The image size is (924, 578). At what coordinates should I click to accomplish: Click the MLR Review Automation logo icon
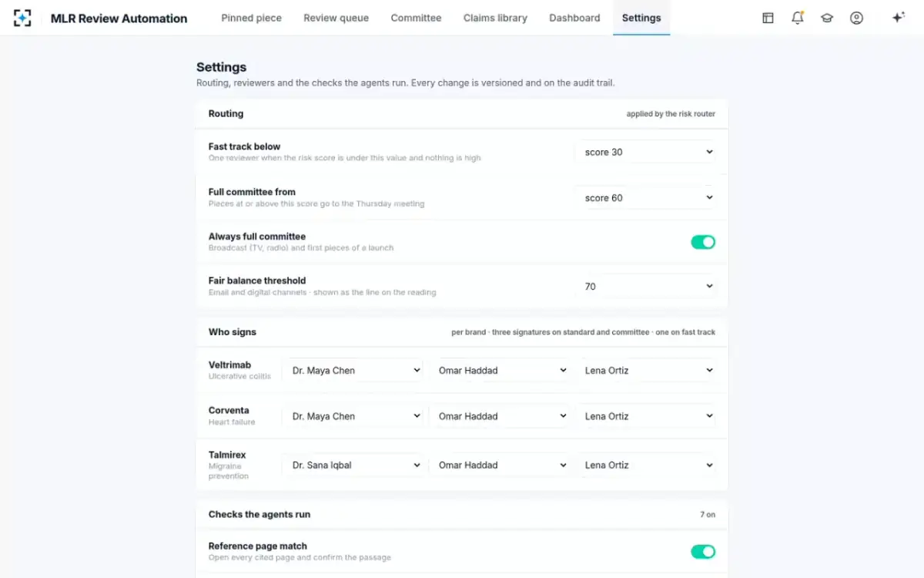(x=22, y=18)
